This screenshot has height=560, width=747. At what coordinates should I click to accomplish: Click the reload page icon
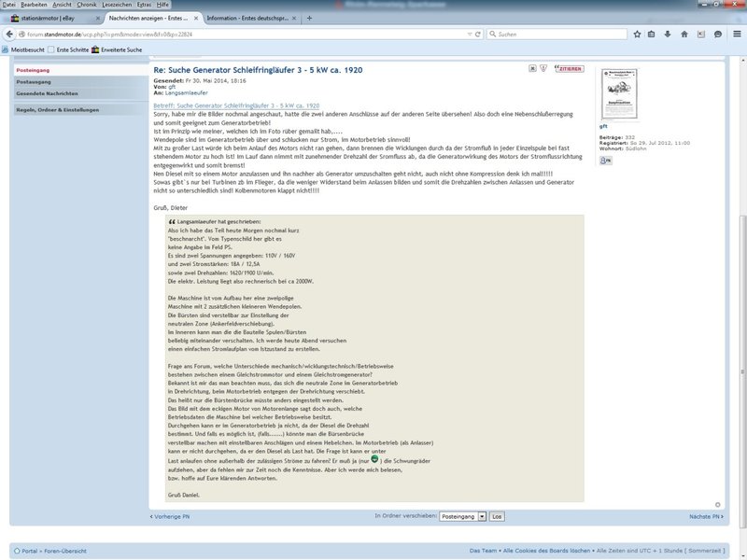click(479, 34)
